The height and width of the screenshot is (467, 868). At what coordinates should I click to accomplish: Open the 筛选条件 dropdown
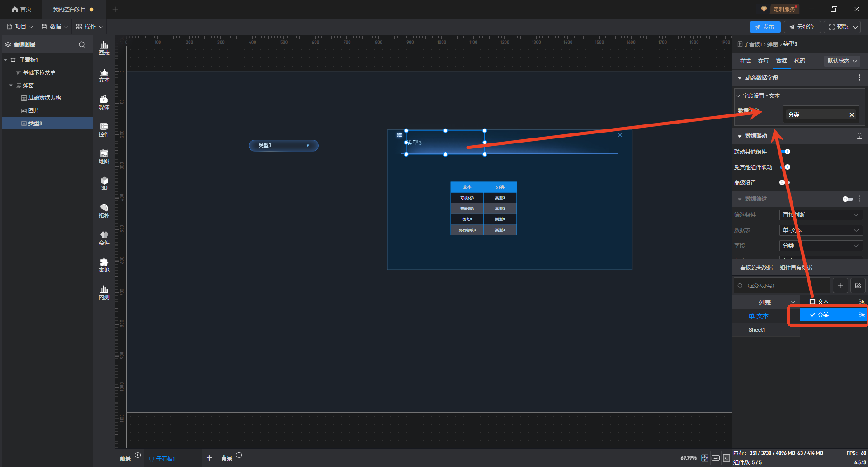[821, 215]
